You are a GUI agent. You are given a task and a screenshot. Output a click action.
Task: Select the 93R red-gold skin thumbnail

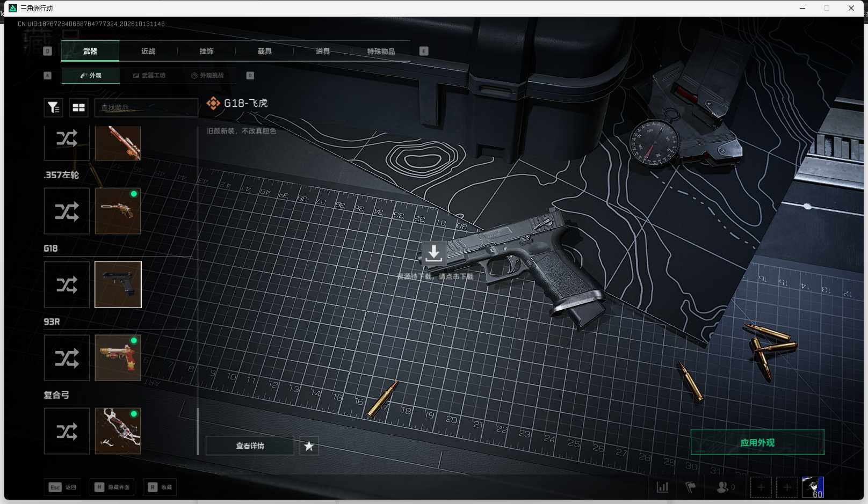click(x=118, y=358)
